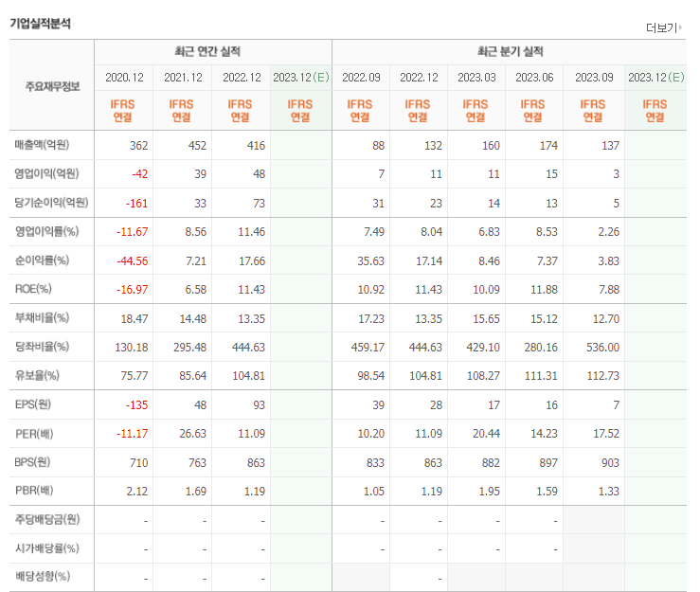Select the ROE(%) row label
Image resolution: width=700 pixels, height=592 pixels.
[x=33, y=289]
